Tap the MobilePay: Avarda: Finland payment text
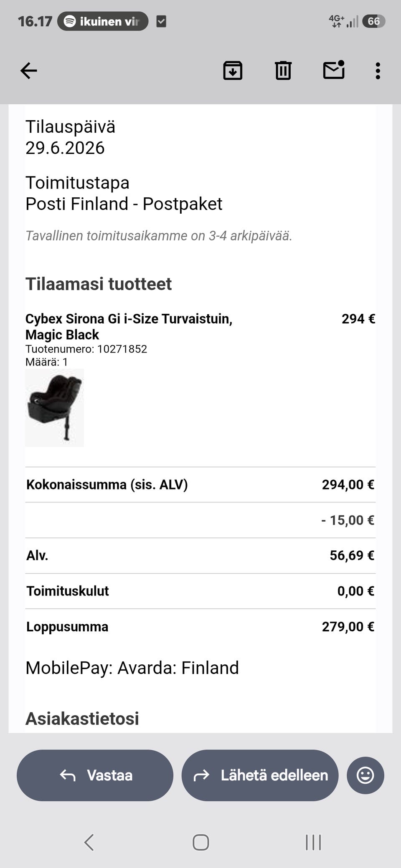Screen dimensions: 401x868 click(132, 668)
